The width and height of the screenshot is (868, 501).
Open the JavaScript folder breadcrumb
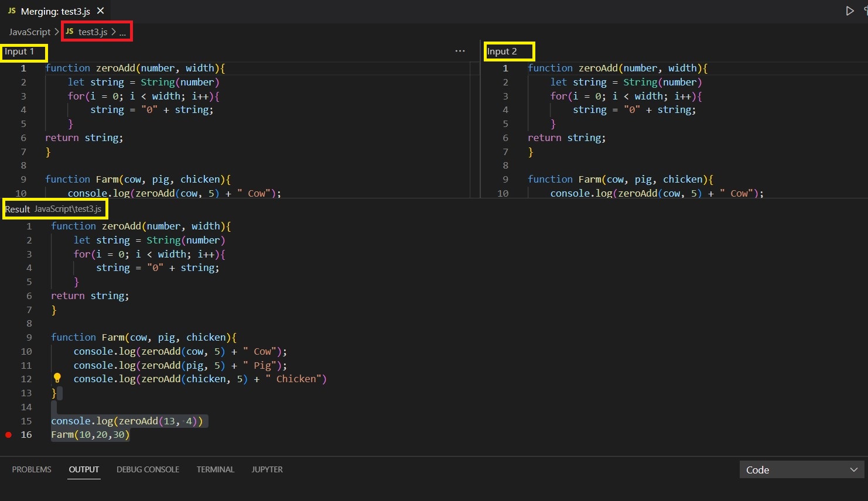[x=30, y=32]
